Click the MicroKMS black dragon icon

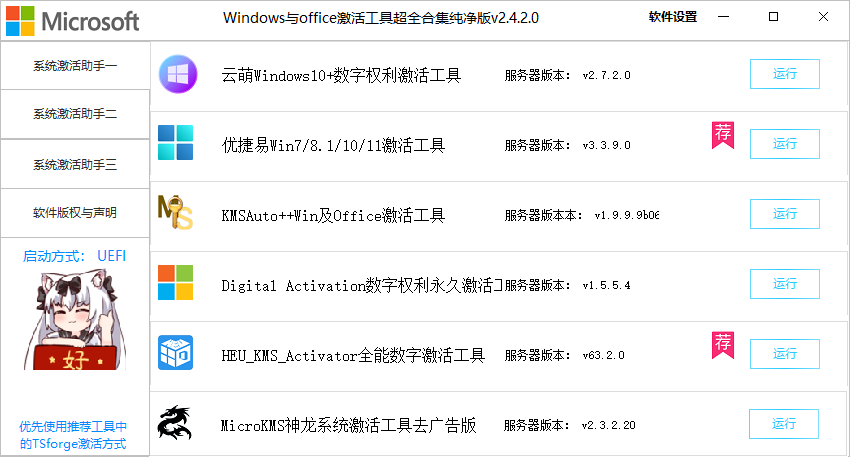click(177, 423)
